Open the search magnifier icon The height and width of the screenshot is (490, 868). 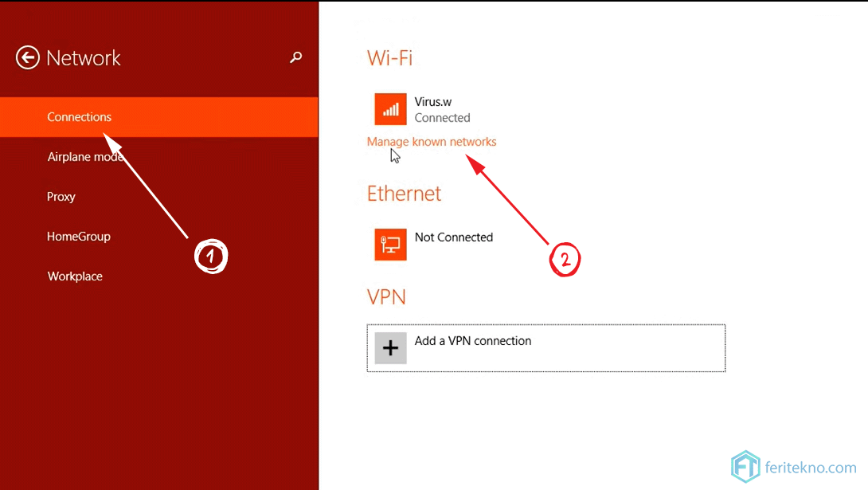(296, 57)
